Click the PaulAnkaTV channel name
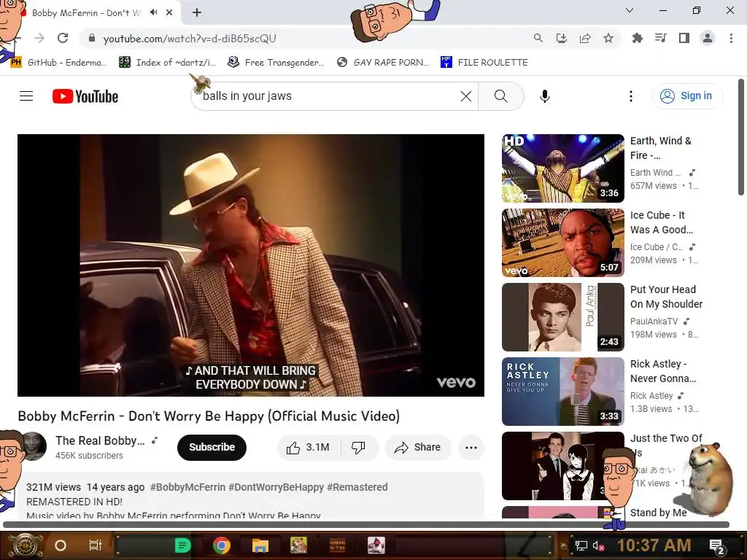The width and height of the screenshot is (747, 560). pos(654,322)
